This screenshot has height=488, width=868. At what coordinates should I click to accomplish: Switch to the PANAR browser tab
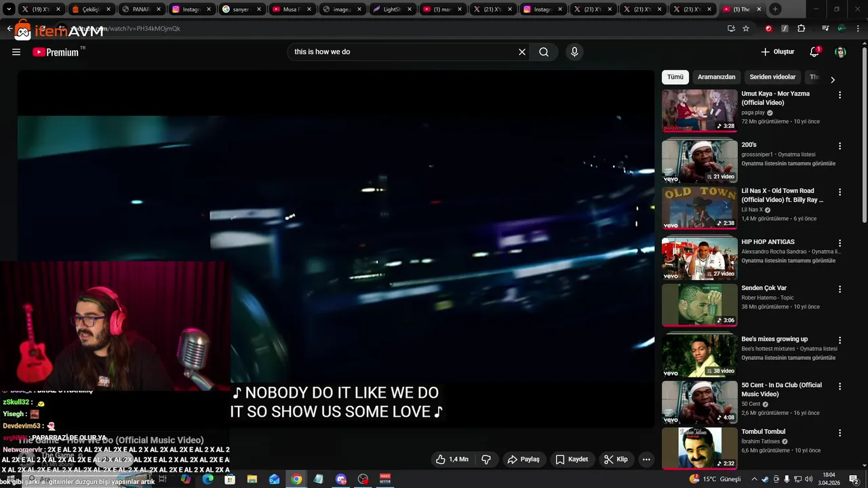141,9
